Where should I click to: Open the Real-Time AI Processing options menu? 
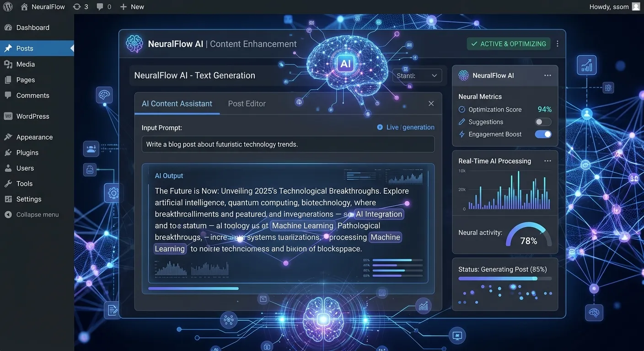click(547, 161)
